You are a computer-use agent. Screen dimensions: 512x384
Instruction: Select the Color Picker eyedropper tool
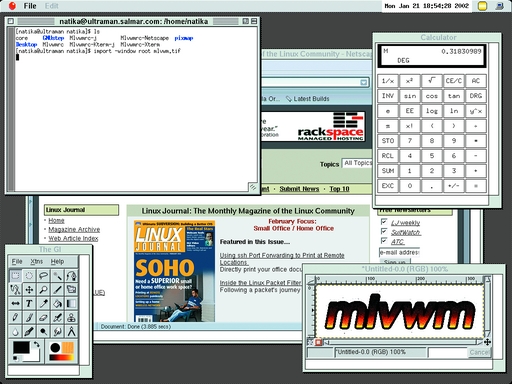pyautogui.click(x=43, y=303)
